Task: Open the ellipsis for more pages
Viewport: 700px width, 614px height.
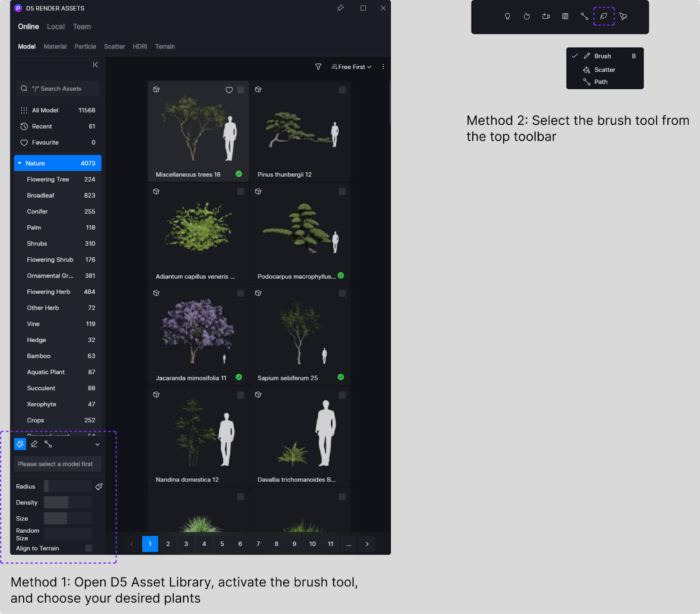Action: pyautogui.click(x=349, y=544)
